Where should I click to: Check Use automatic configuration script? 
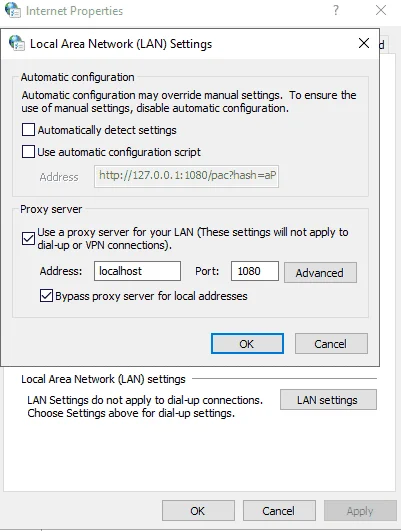28,152
